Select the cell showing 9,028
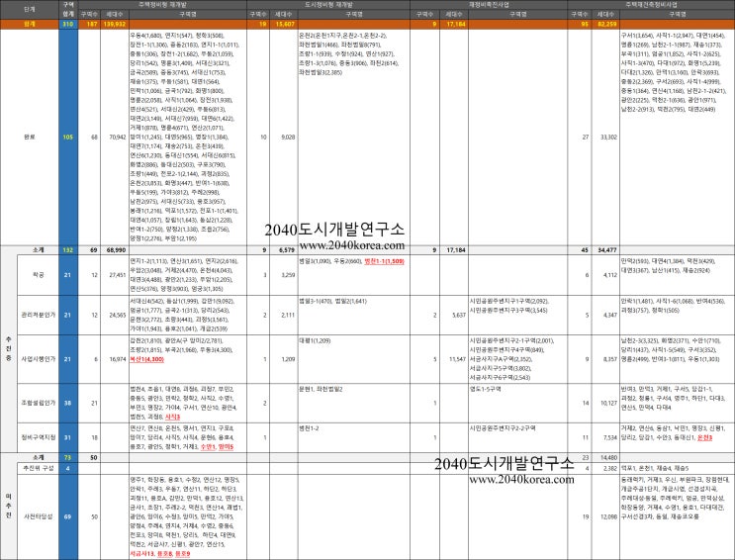This screenshot has width=735, height=560. pos(285,137)
